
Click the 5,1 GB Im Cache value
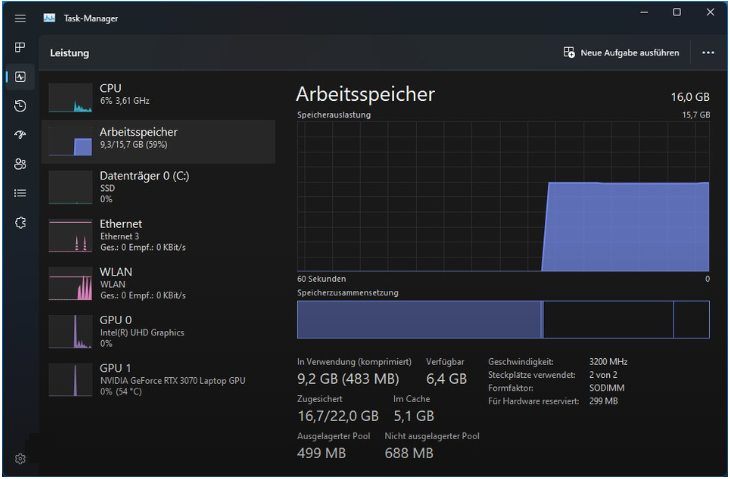pyautogui.click(x=414, y=416)
